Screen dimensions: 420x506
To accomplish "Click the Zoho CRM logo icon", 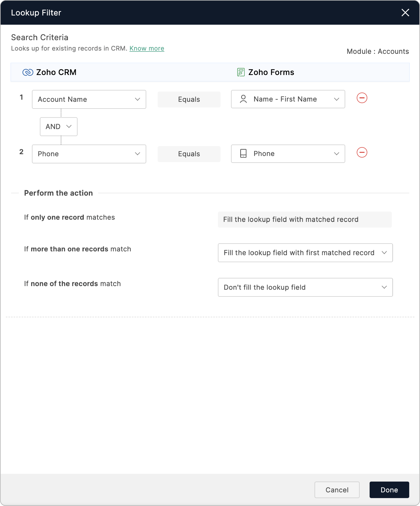I will point(28,72).
